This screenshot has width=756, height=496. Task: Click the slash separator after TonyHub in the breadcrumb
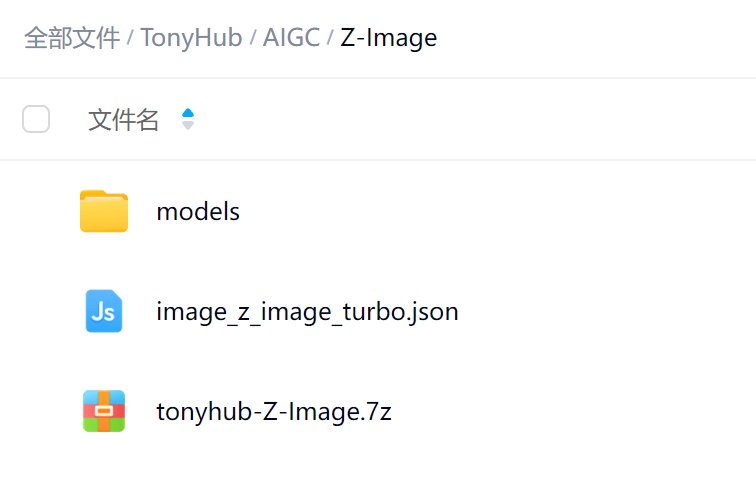pyautogui.click(x=252, y=38)
